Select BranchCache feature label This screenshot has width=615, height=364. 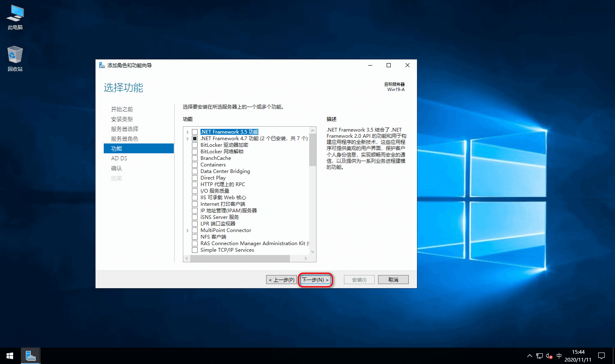coord(216,158)
